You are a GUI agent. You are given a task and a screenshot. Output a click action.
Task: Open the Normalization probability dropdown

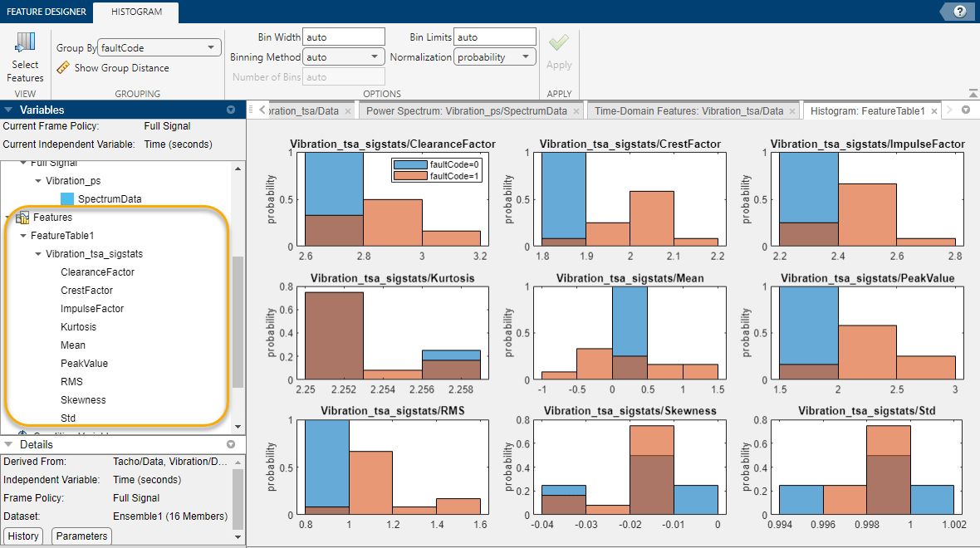click(x=494, y=57)
